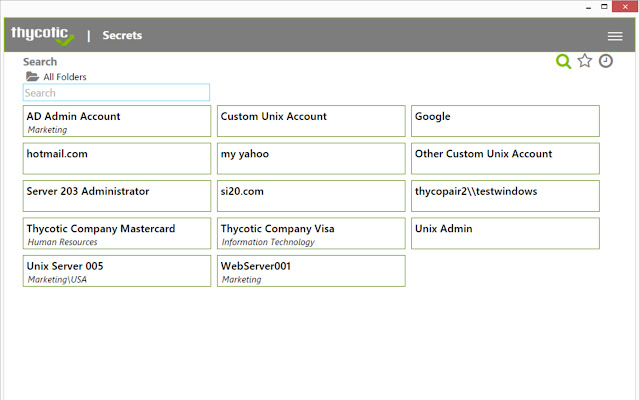Select the my yahoo secret

click(x=311, y=158)
